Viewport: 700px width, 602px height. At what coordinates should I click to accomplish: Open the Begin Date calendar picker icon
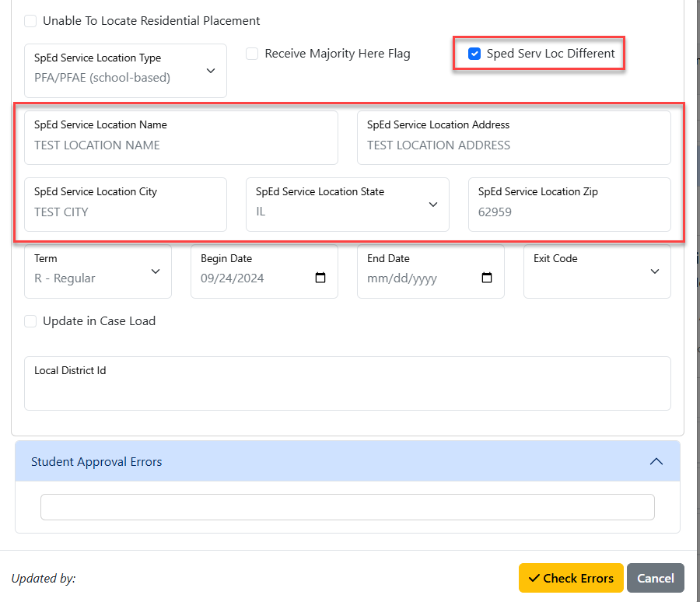tap(320, 278)
